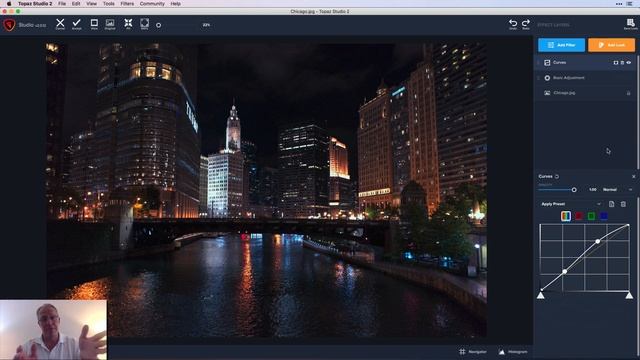Click the black point triangle under curve
This screenshot has height=360, width=640.
point(540,295)
